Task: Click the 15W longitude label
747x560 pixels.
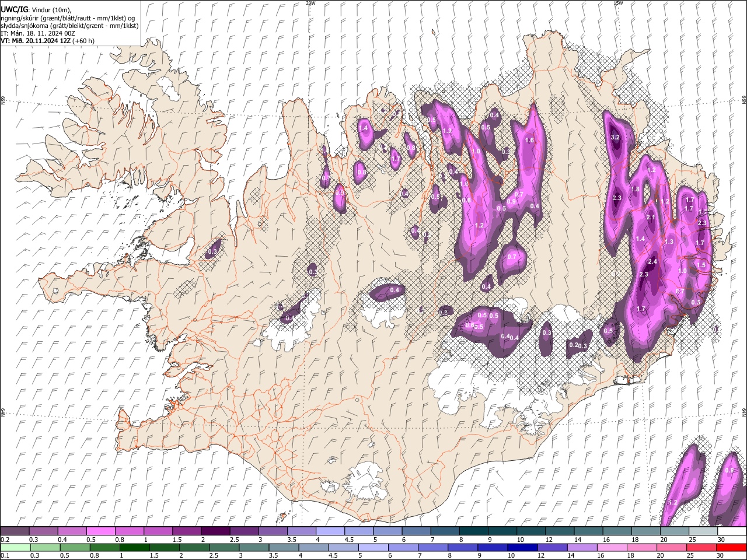Action: click(x=618, y=3)
